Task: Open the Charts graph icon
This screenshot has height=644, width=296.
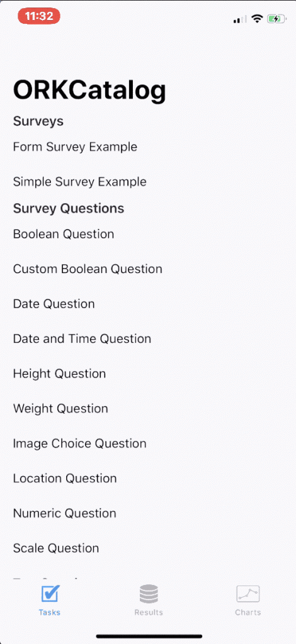Action: click(248, 594)
